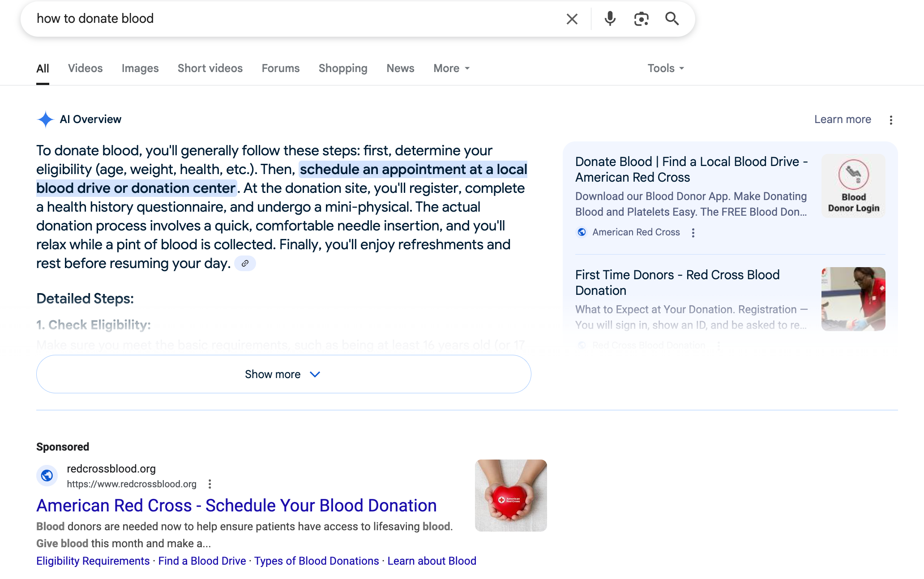Switch to the Videos tab

tap(85, 68)
